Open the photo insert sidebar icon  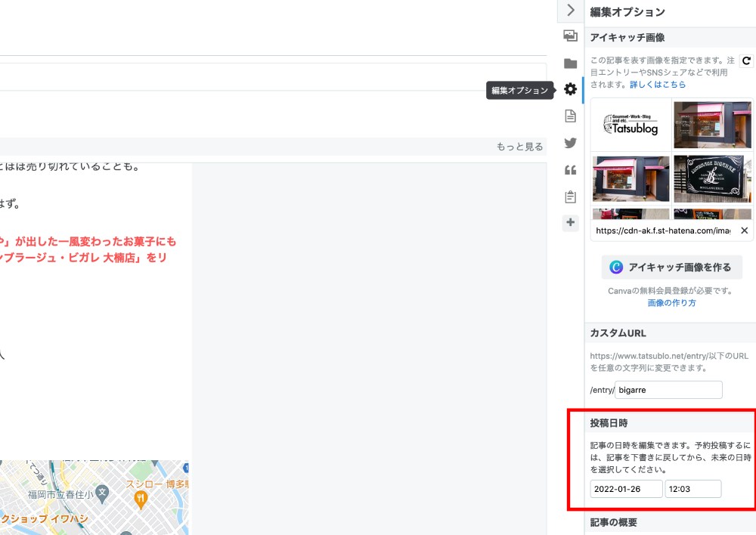[x=570, y=36]
